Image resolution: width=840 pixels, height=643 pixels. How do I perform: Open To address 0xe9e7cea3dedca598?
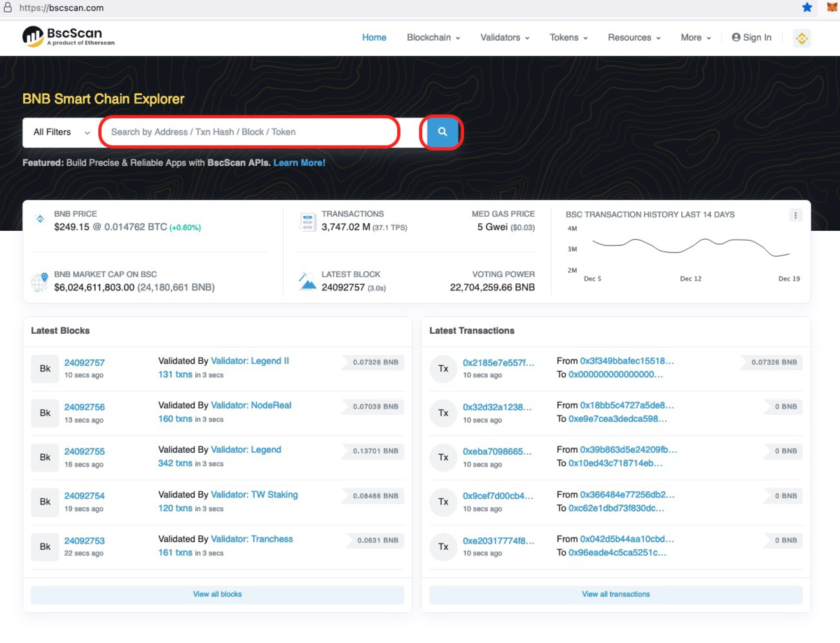click(x=618, y=419)
